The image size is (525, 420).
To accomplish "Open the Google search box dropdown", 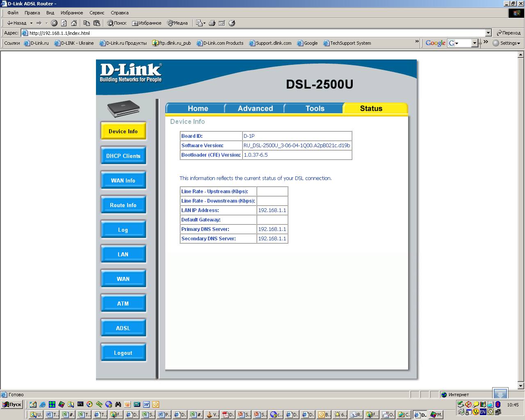I will (x=475, y=43).
